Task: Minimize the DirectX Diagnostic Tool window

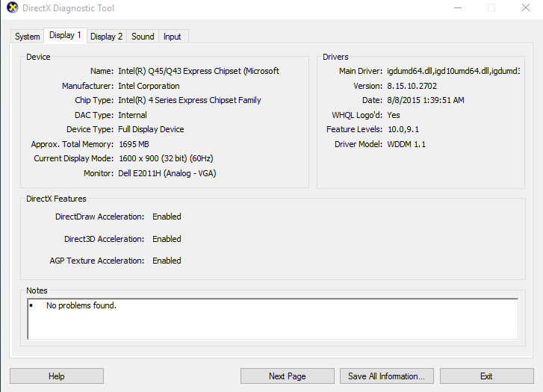Action: 458,7
